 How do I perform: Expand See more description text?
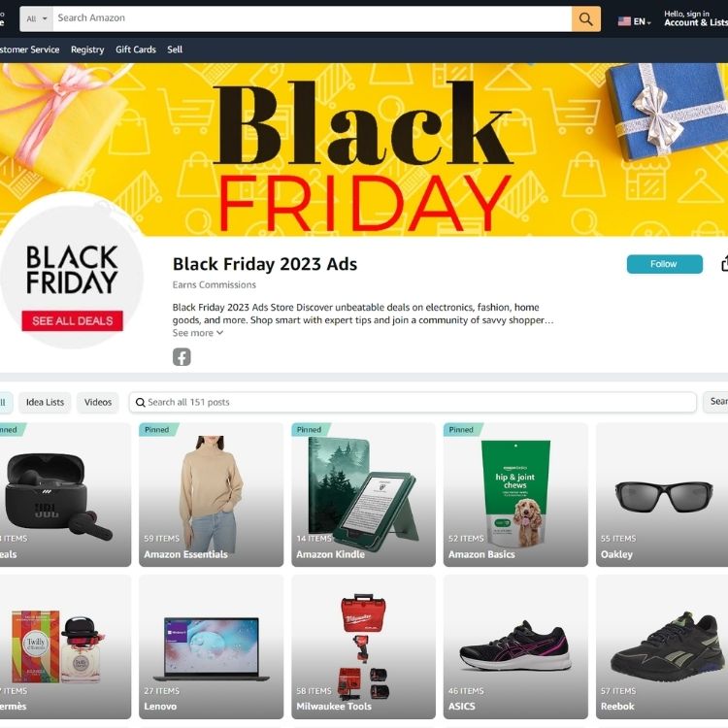(x=198, y=333)
